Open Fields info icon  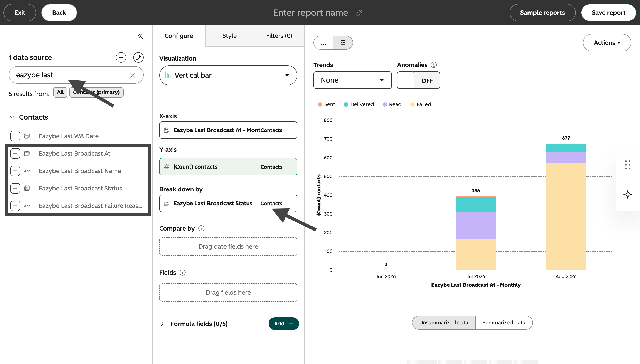pos(183,273)
